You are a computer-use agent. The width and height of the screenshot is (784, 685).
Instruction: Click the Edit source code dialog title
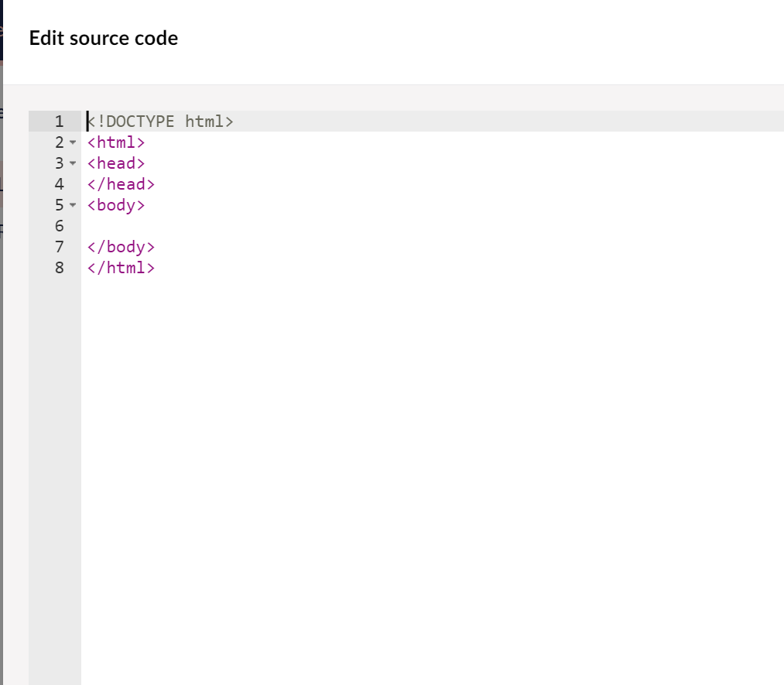click(x=104, y=39)
